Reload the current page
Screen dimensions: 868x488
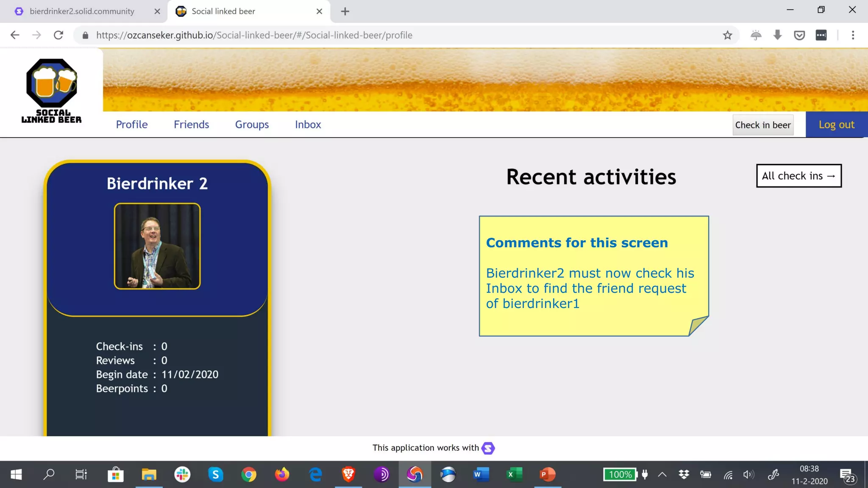(x=58, y=35)
